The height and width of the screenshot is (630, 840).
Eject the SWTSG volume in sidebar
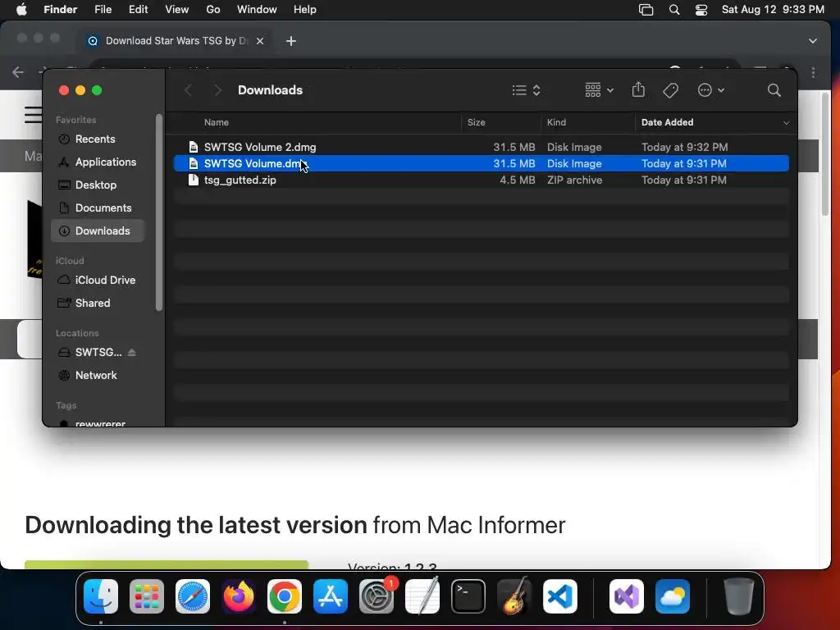(132, 352)
